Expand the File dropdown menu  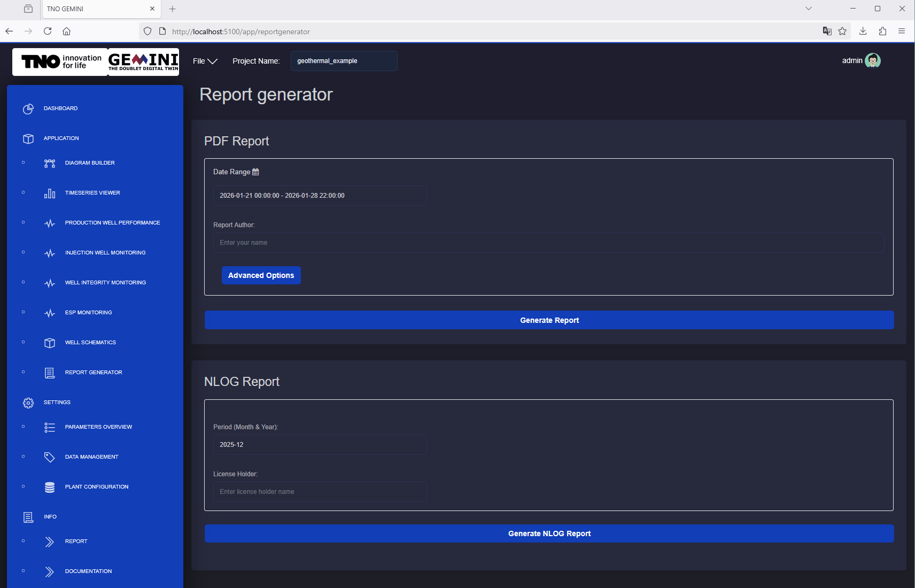coord(205,61)
